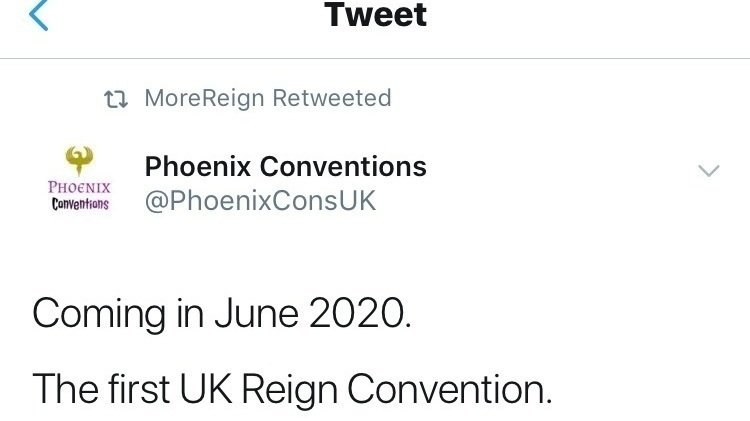Screen dimensions: 750x421
Task: Click the purple "PHOENIX" text in logo
Action: pos(79,186)
